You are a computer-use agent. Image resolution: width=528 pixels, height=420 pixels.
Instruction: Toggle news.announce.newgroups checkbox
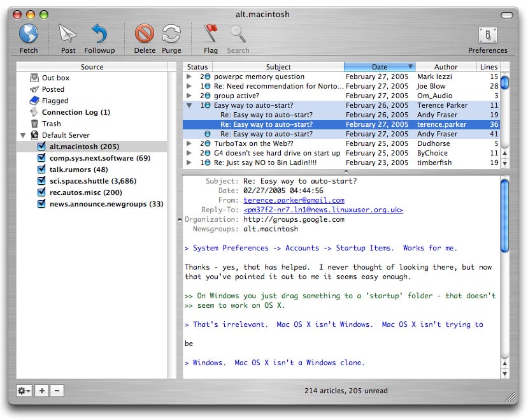[x=41, y=203]
